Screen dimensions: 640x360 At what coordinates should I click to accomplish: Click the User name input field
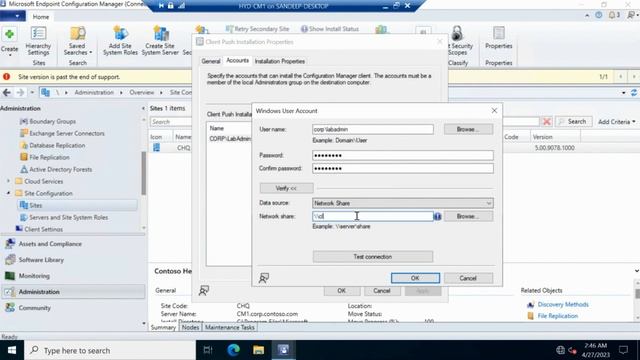[373, 129]
